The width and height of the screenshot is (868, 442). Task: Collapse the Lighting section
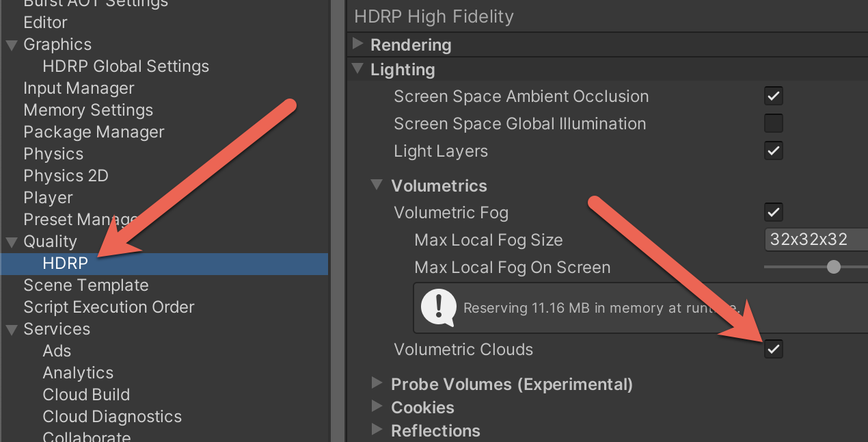click(x=357, y=68)
